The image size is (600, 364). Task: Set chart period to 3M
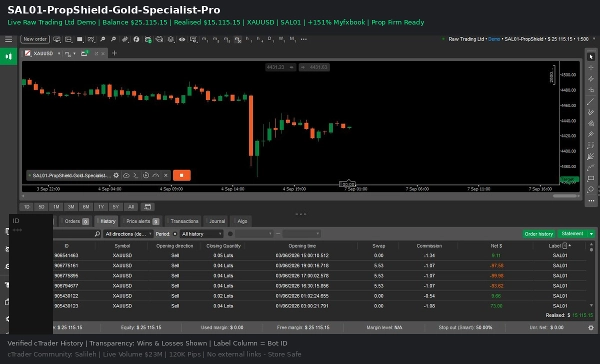[71, 207]
